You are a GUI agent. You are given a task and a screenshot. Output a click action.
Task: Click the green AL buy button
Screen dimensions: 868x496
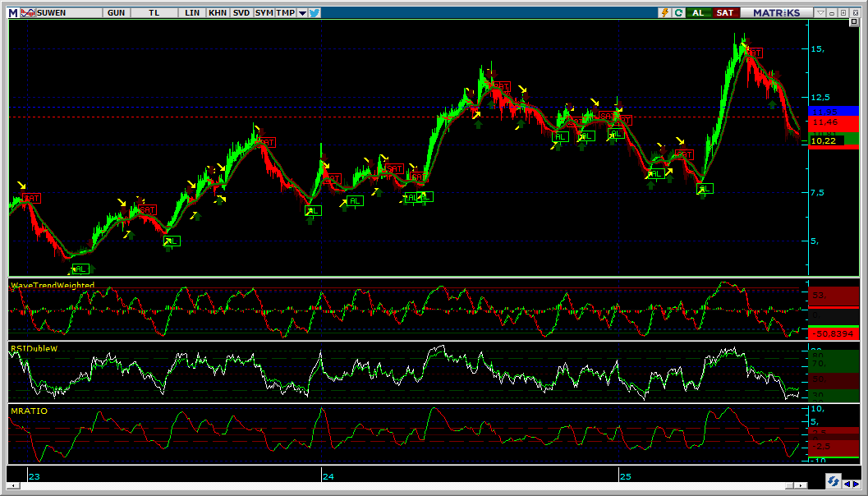pyautogui.click(x=699, y=13)
